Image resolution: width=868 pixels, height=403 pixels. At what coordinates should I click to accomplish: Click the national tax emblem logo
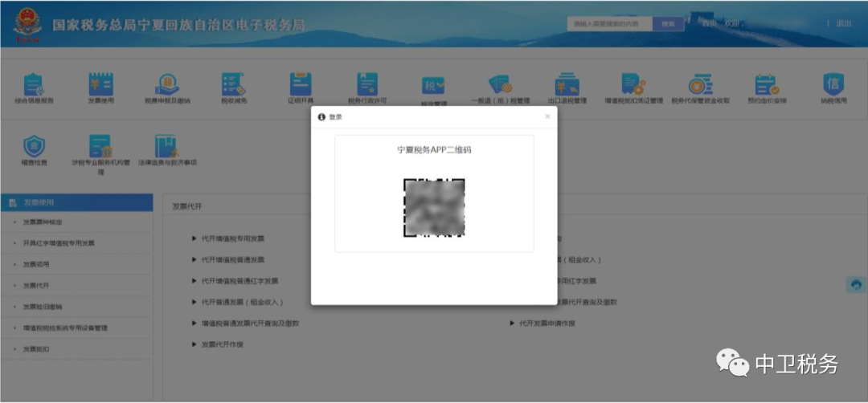(27, 25)
